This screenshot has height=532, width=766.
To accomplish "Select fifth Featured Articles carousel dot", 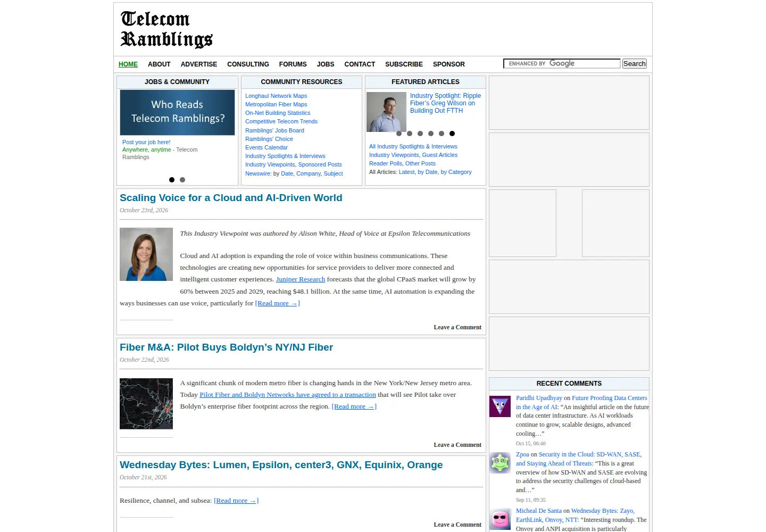I will point(442,134).
